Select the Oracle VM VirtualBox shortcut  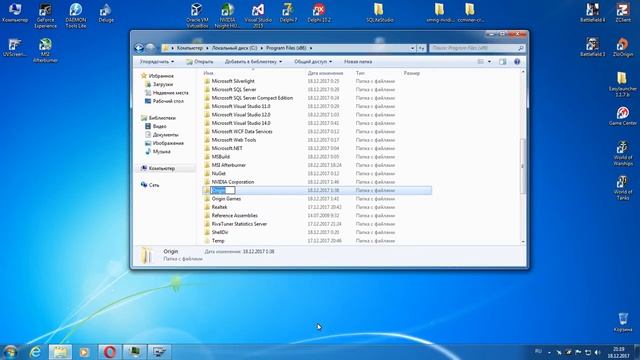pyautogui.click(x=197, y=15)
